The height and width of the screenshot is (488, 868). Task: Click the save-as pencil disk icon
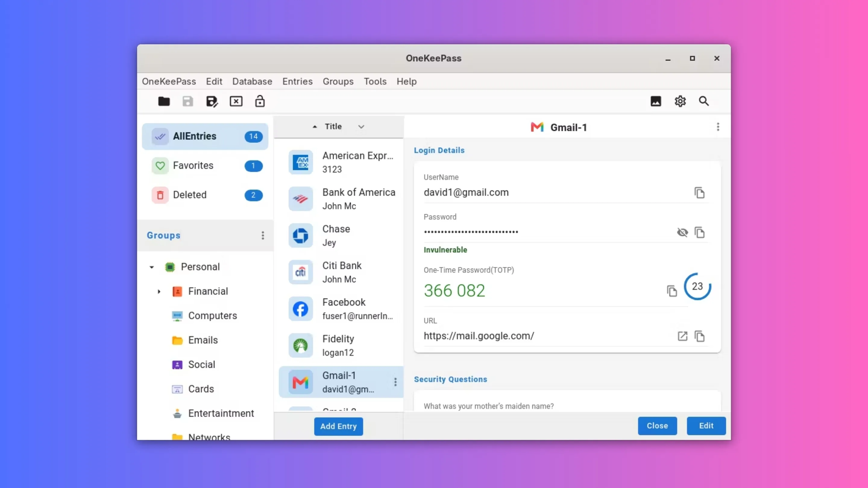(212, 102)
